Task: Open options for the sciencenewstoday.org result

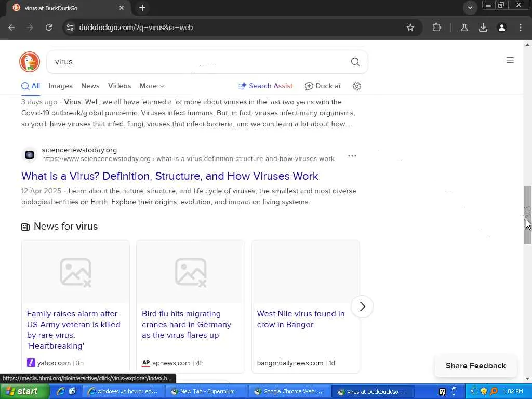Action: point(352,156)
